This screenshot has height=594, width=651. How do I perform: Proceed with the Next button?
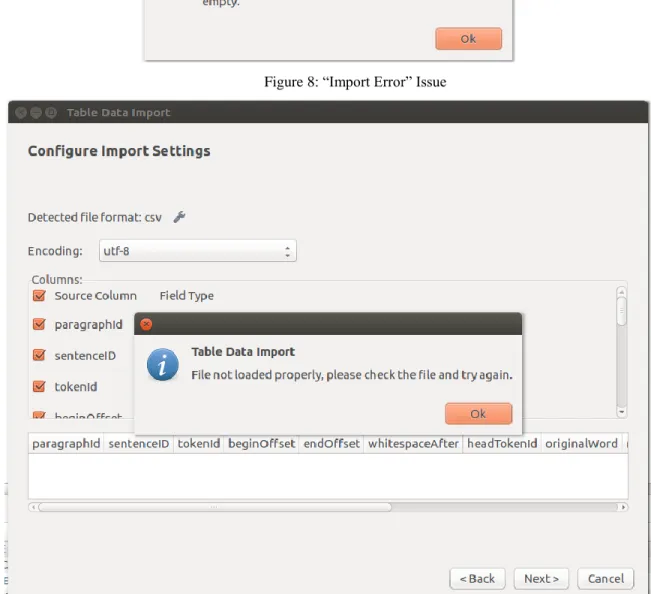pyautogui.click(x=541, y=579)
